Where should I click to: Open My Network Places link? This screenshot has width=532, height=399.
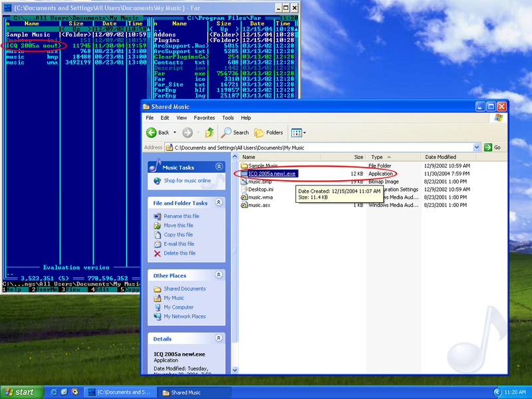pyautogui.click(x=185, y=317)
